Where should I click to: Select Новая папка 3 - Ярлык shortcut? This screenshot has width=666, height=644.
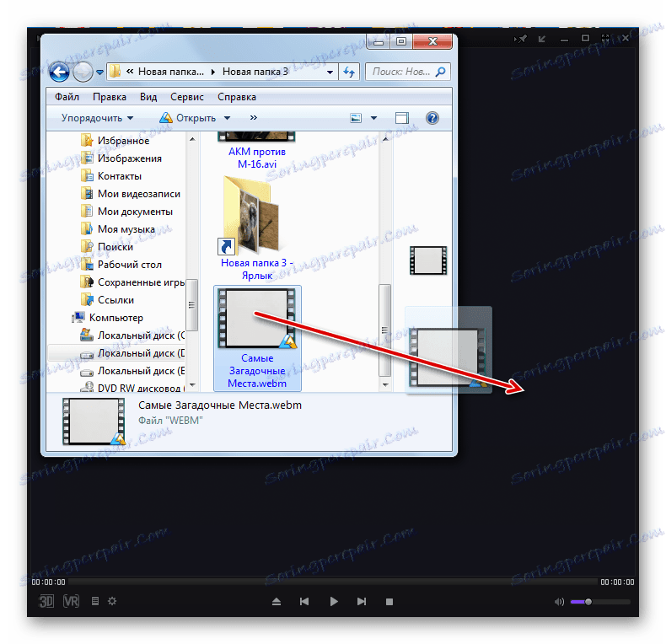point(256,229)
